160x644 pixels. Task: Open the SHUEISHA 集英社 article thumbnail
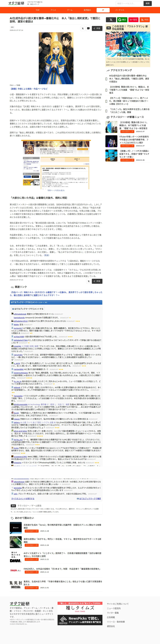tap(16, 585)
